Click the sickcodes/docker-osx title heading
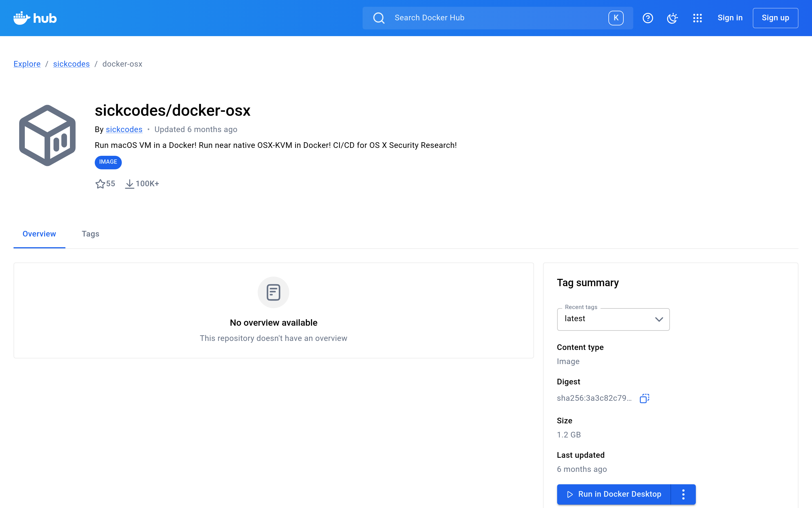812x508 pixels. coord(173,111)
